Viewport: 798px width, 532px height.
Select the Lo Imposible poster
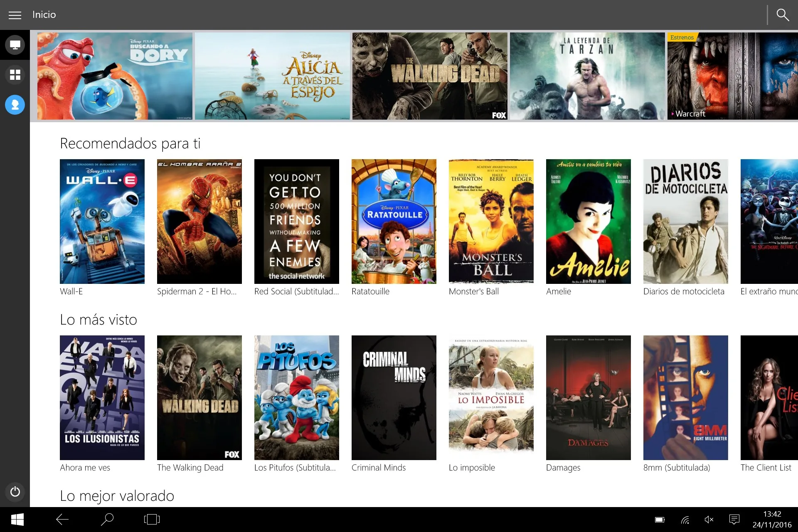(x=491, y=398)
